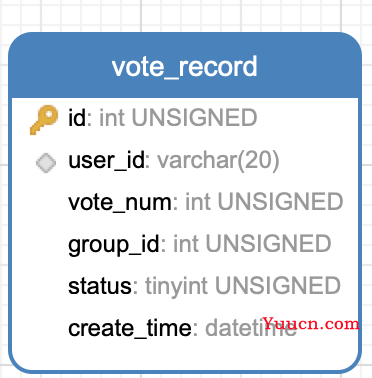
Task: Select the user_id column name
Action: tap(106, 160)
